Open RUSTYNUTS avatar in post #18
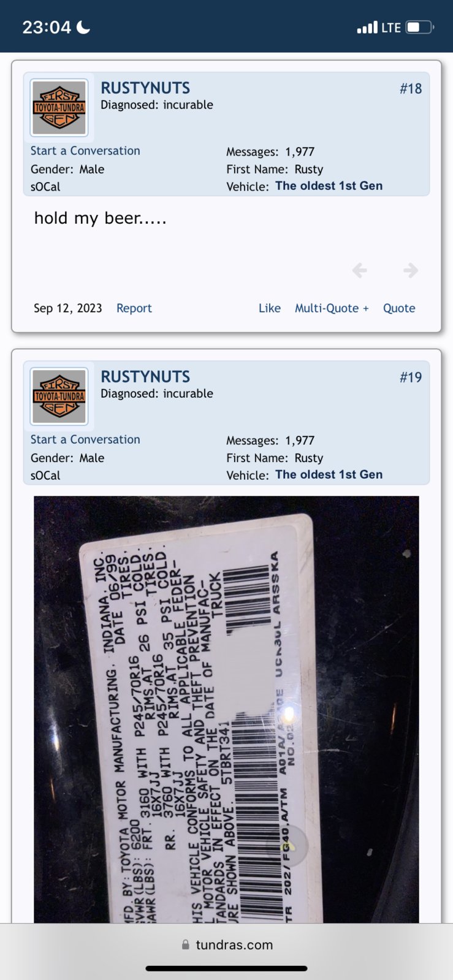This screenshot has width=453, height=980. (x=59, y=108)
